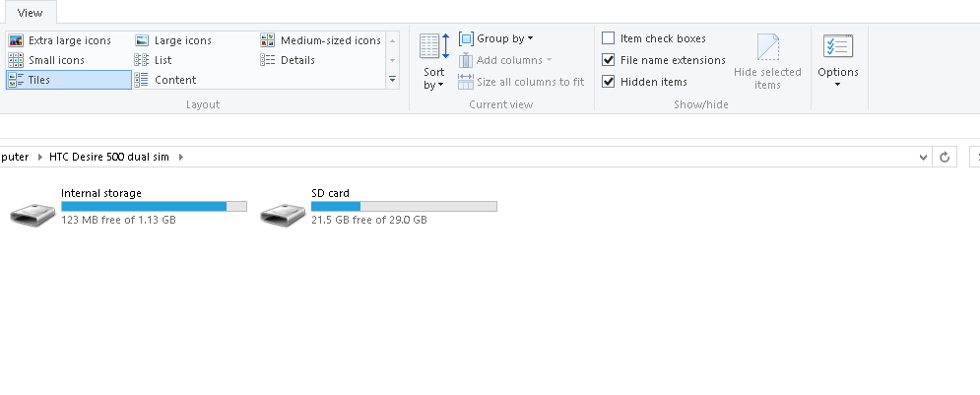Open the Group by dropdown
Screen dimensions: 980x395
pos(496,38)
